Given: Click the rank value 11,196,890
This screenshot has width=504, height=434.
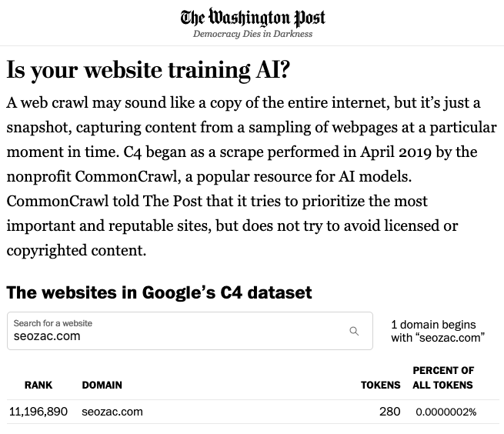Looking at the screenshot, I should (x=38, y=412).
